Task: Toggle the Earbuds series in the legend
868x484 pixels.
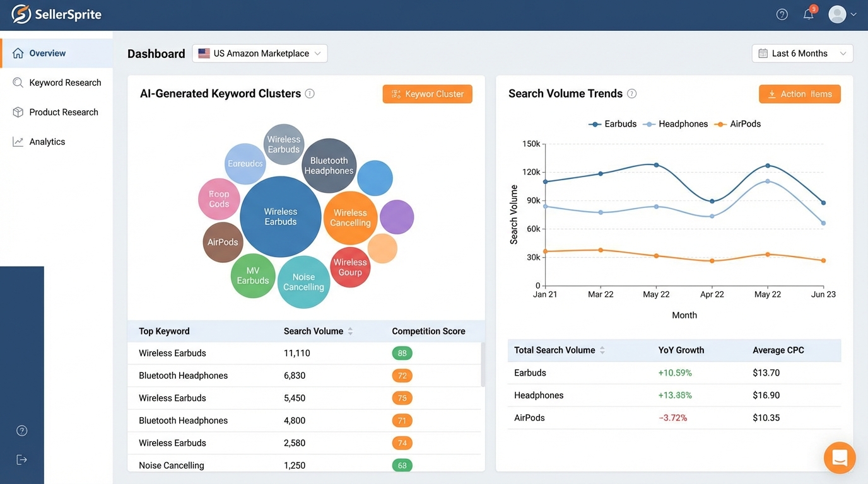Action: click(x=612, y=124)
